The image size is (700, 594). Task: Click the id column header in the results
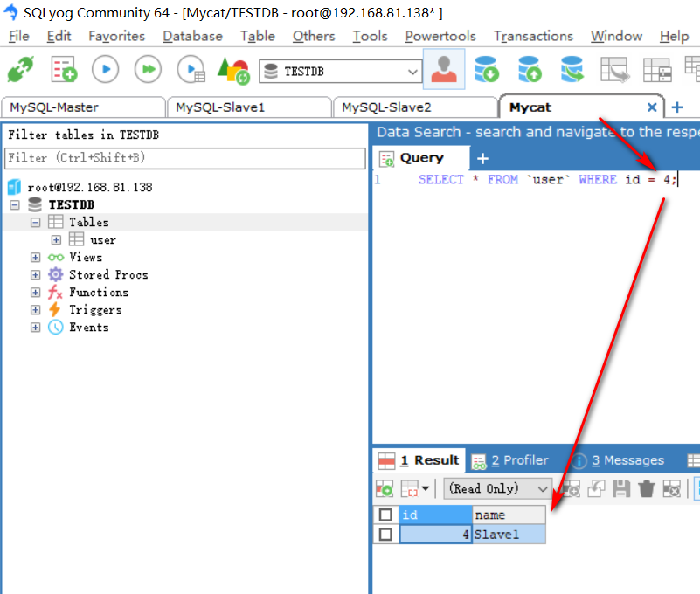tap(435, 515)
